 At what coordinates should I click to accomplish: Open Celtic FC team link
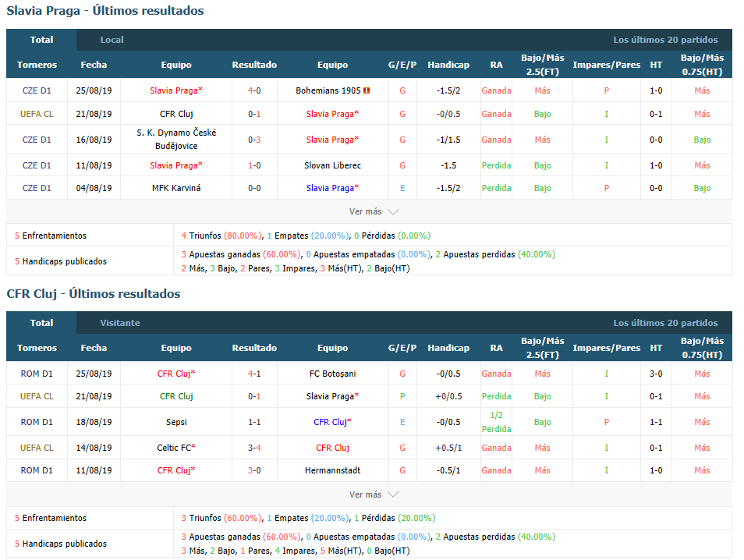coord(176,448)
